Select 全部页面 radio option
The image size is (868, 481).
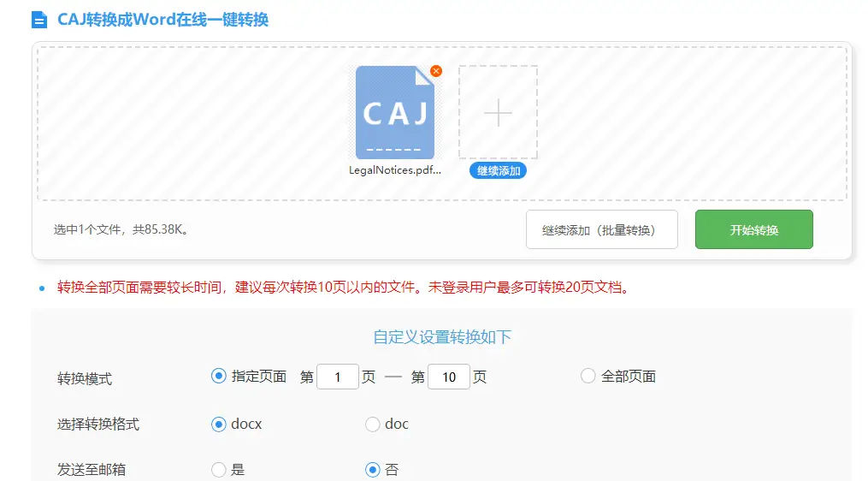[588, 377]
